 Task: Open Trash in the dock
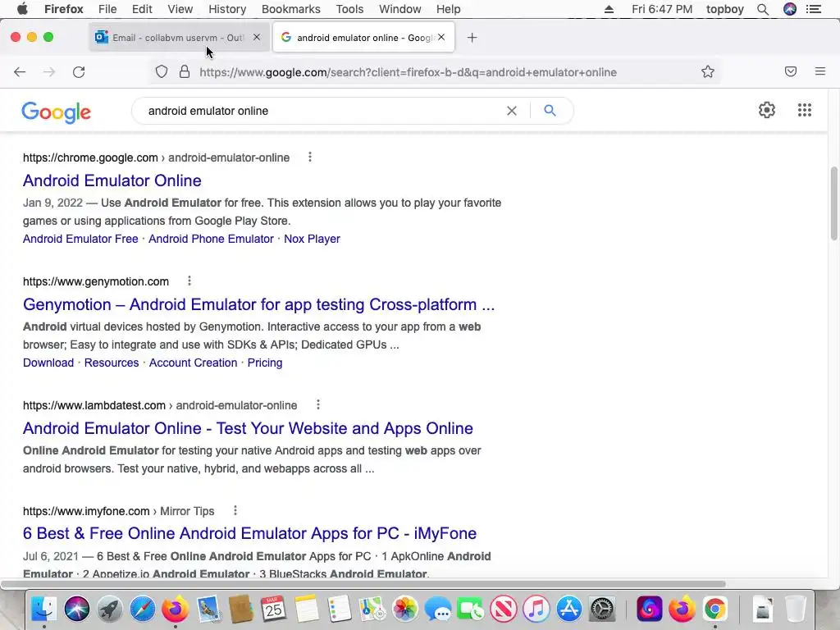coord(796,609)
